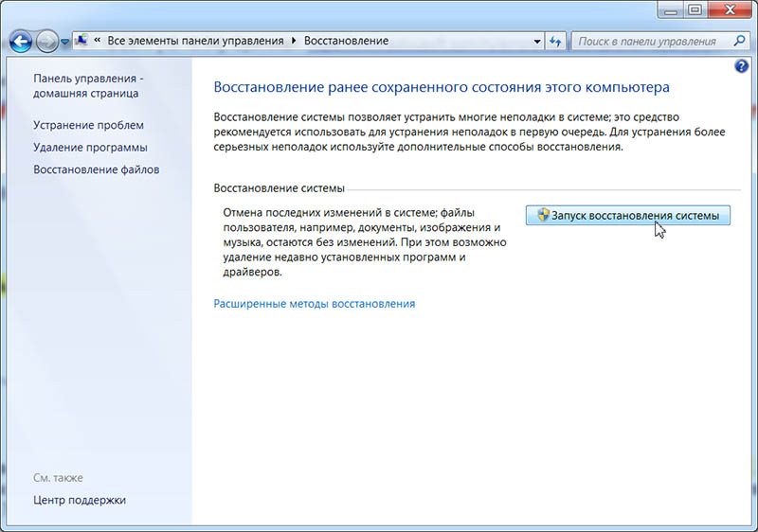Open the 'Устранение проблем' sidebar link
The width and height of the screenshot is (758, 532).
[x=88, y=125]
